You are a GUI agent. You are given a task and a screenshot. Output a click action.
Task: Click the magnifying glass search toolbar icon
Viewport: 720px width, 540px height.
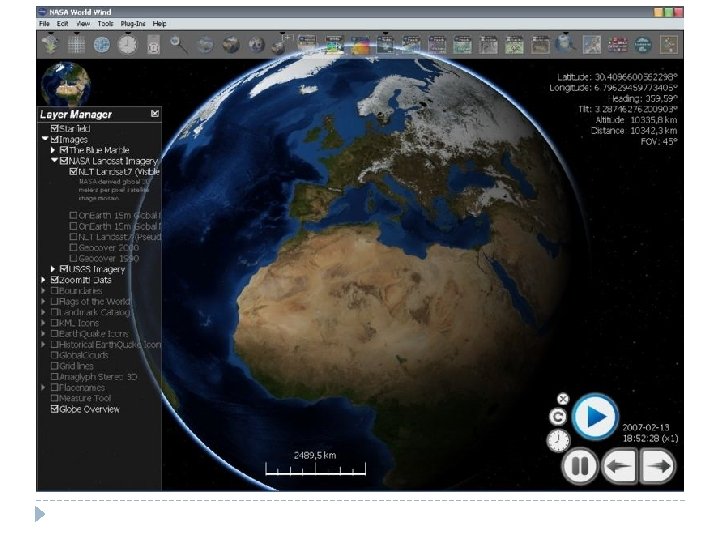click(178, 45)
